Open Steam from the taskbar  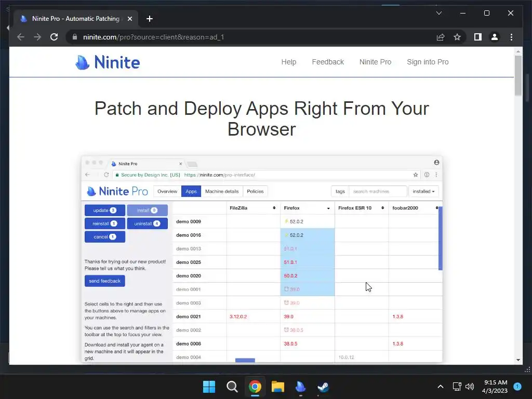[x=323, y=387]
